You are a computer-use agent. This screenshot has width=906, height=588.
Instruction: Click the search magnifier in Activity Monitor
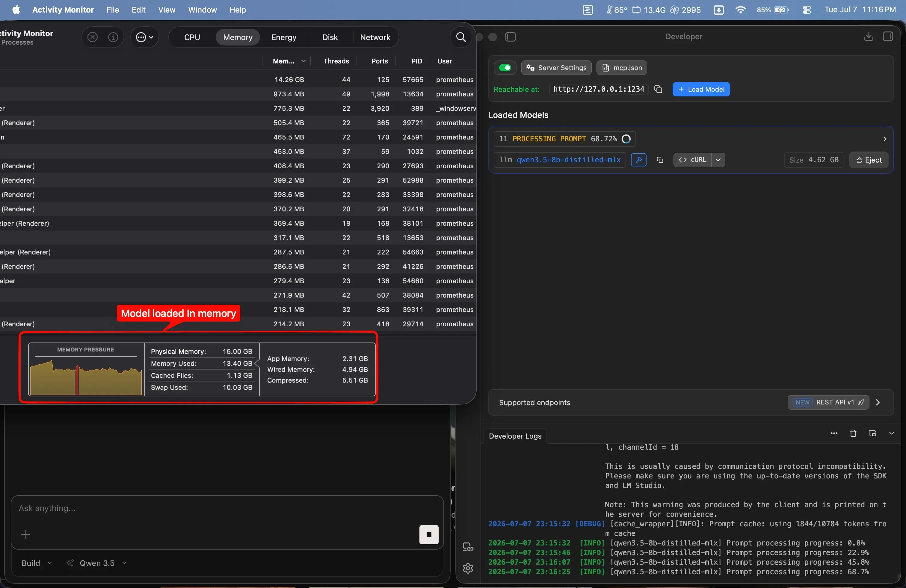coord(460,37)
